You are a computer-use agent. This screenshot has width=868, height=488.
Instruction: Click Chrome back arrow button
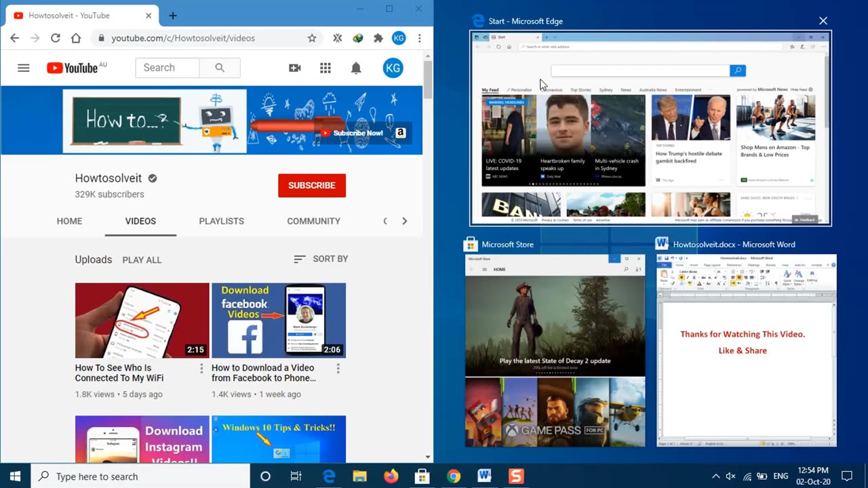tap(14, 38)
